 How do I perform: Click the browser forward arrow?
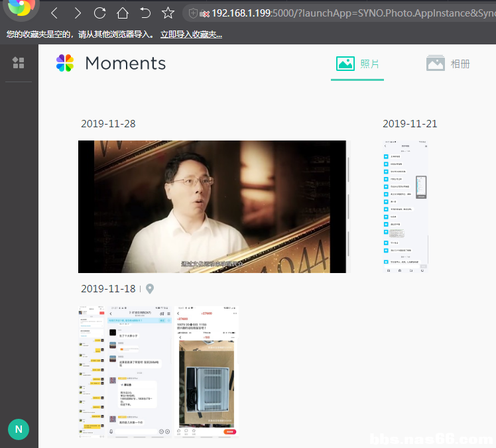[78, 13]
